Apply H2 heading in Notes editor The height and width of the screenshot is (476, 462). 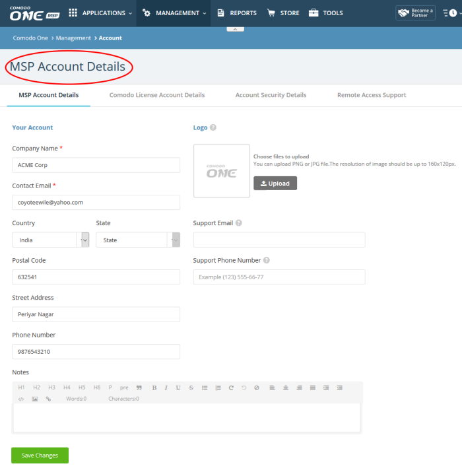pyautogui.click(x=36, y=388)
